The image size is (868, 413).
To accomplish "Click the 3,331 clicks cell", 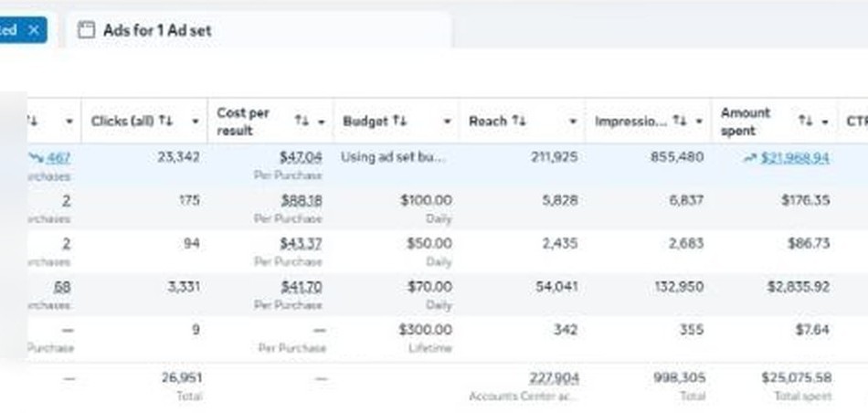I will (x=184, y=287).
